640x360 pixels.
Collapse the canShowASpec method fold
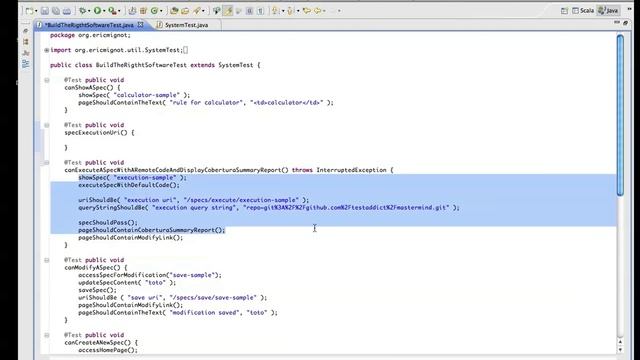47,80
